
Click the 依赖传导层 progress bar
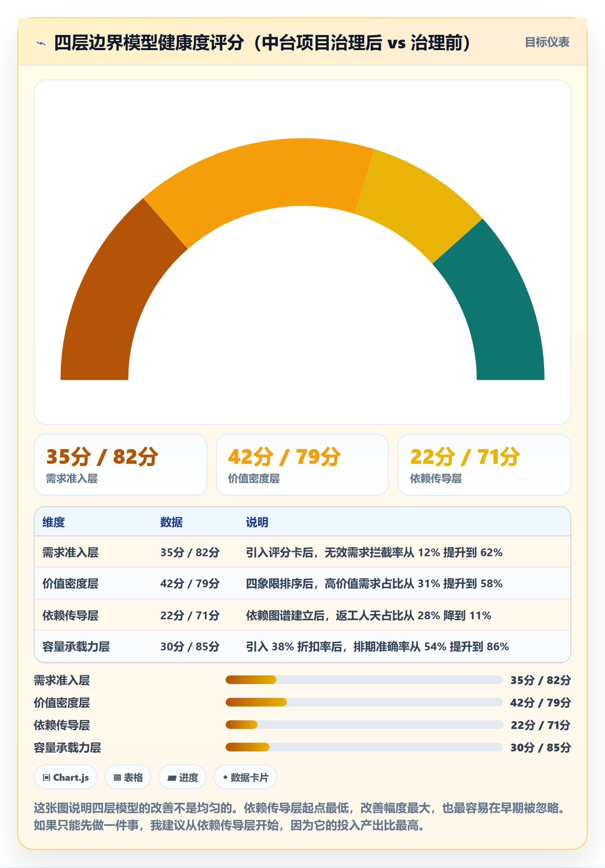pos(364,725)
